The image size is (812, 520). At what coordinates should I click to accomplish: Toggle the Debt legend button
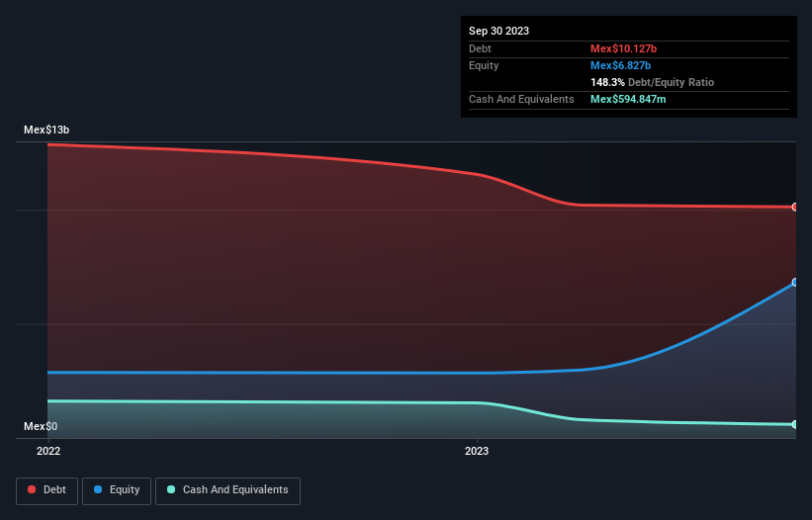point(46,490)
